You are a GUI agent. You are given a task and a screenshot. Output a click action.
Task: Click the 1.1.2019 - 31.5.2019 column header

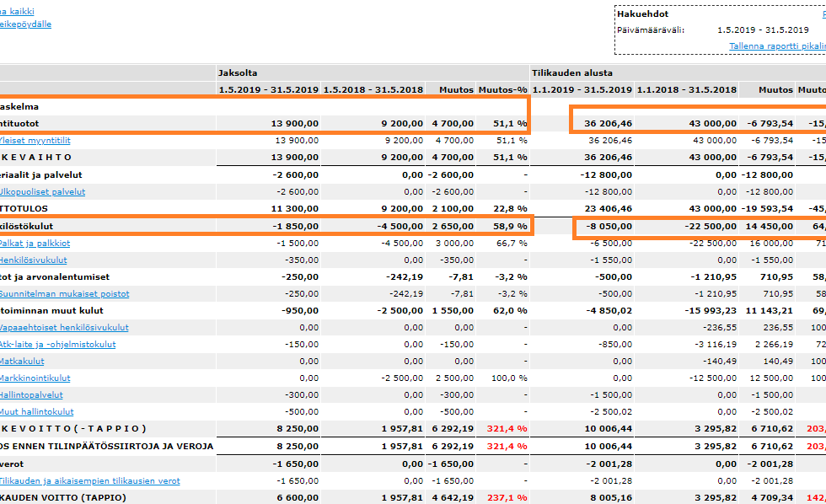[582, 89]
